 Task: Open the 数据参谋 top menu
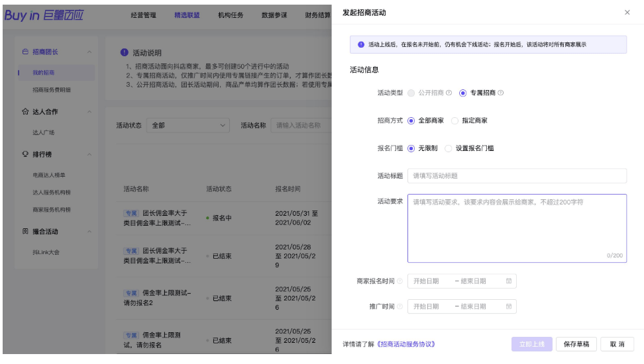[x=274, y=15]
